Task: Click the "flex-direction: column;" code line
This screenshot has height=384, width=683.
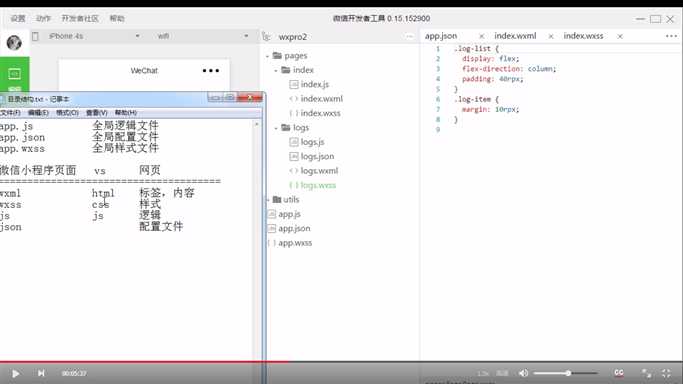Action: [x=509, y=69]
